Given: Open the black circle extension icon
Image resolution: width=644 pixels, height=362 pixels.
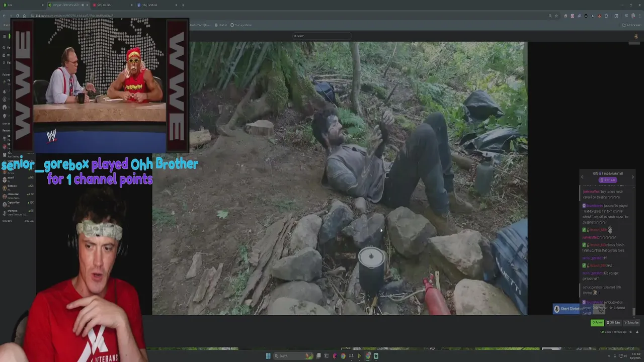Looking at the screenshot, I should pyautogui.click(x=586, y=16).
